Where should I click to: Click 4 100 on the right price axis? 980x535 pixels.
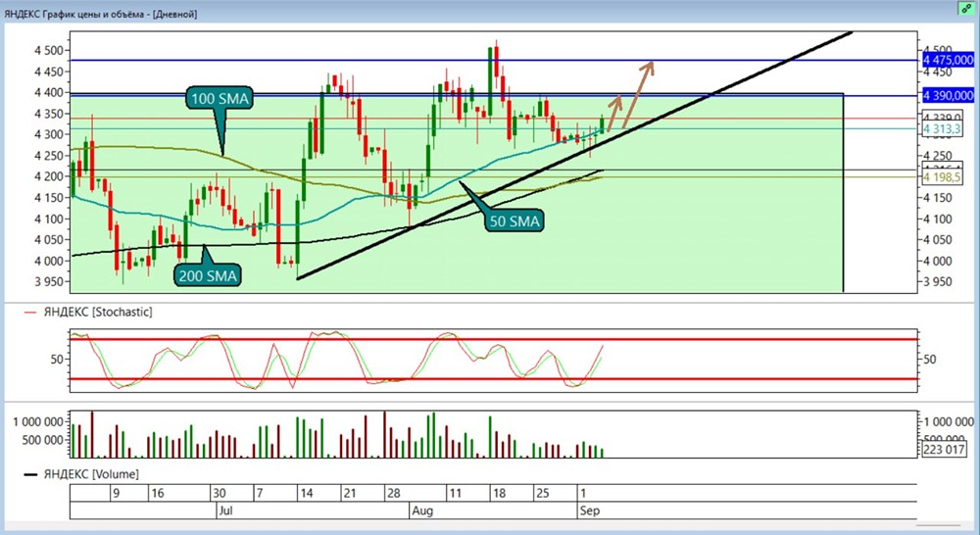(938, 219)
